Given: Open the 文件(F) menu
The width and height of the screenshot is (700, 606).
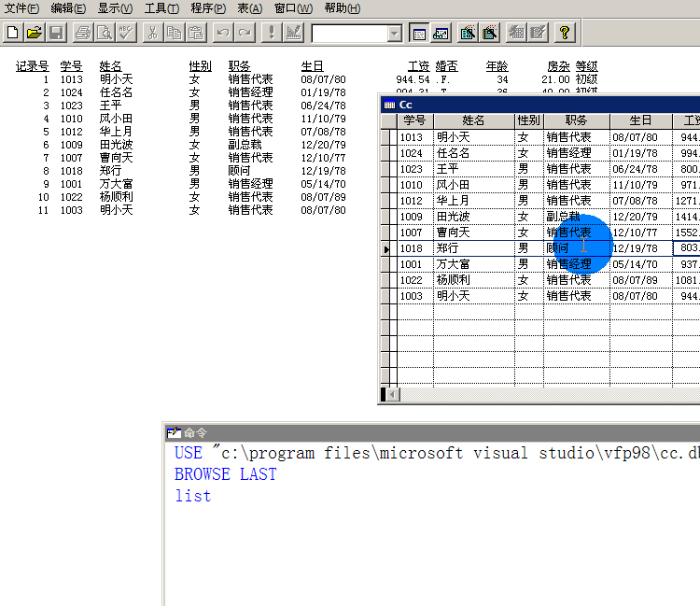Looking at the screenshot, I should click(x=21, y=8).
